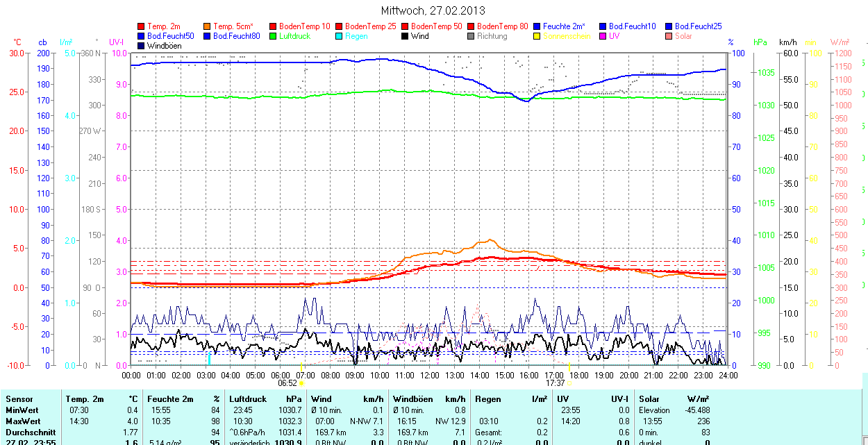The image size is (868, 445).
Task: Click the Luftdruck column header in table
Action: tap(248, 399)
